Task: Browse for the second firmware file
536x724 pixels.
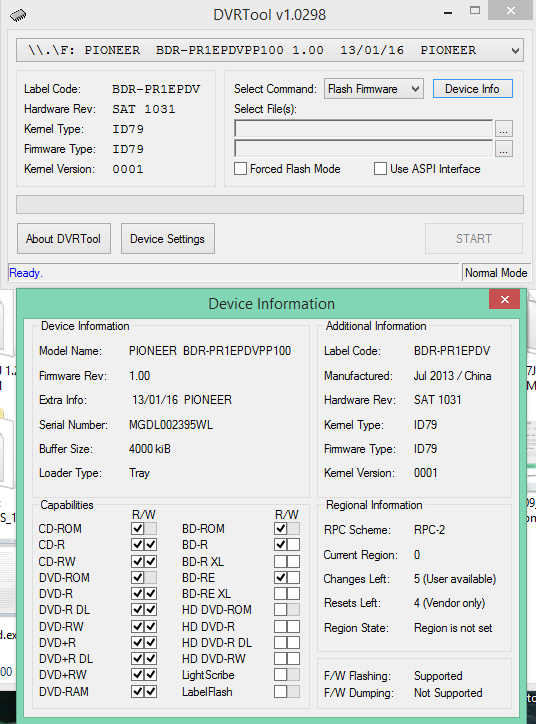Action: point(504,149)
